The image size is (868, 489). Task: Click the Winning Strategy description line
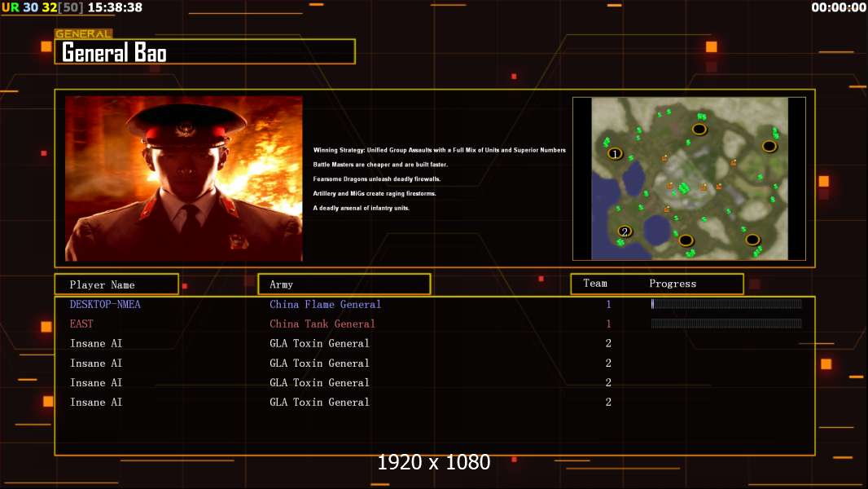tap(440, 150)
